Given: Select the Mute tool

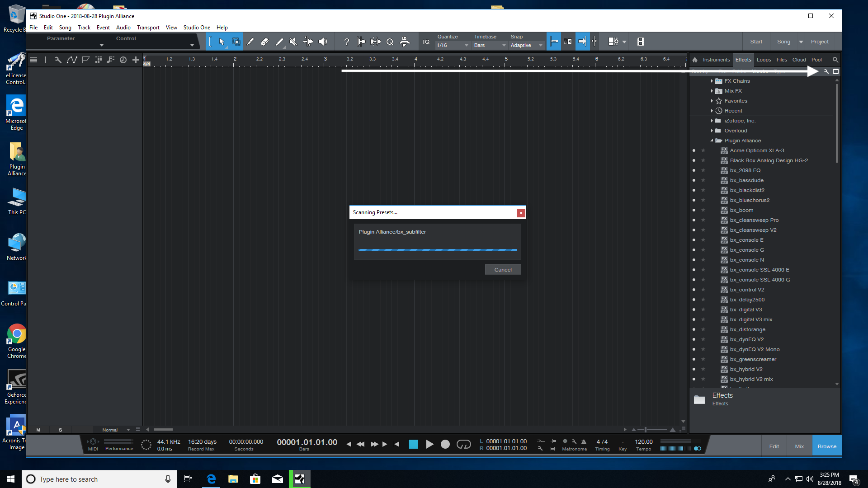Looking at the screenshot, I should click(293, 42).
